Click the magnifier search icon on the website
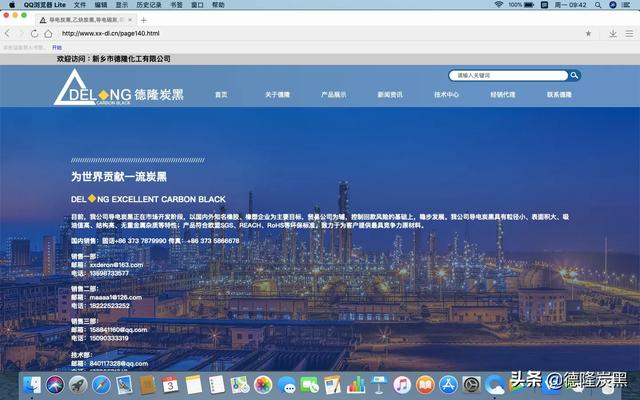Image resolution: width=640 pixels, height=400 pixels. point(574,75)
